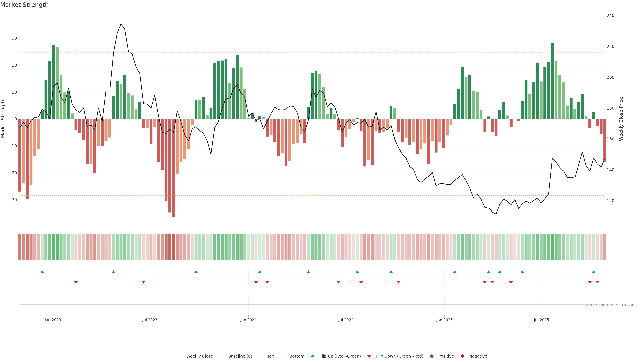Click the Market Strength chart title
Image resolution: width=644 pixels, height=362 pixels.
point(24,5)
